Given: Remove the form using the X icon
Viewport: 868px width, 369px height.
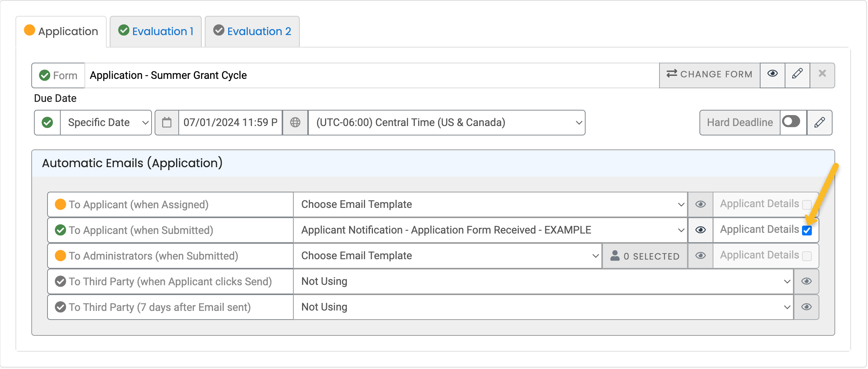Looking at the screenshot, I should point(822,74).
